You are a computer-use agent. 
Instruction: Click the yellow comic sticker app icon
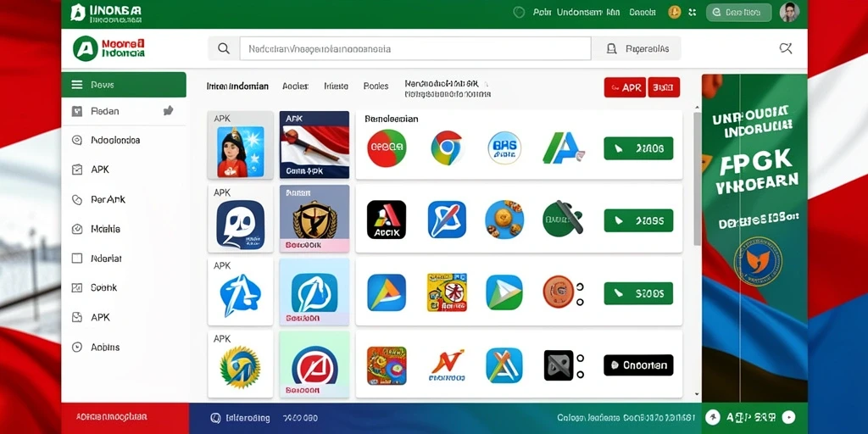tap(447, 292)
